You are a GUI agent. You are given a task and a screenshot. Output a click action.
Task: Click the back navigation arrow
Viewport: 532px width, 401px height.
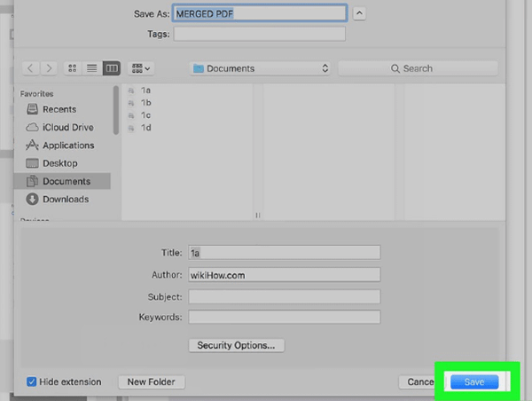point(31,68)
